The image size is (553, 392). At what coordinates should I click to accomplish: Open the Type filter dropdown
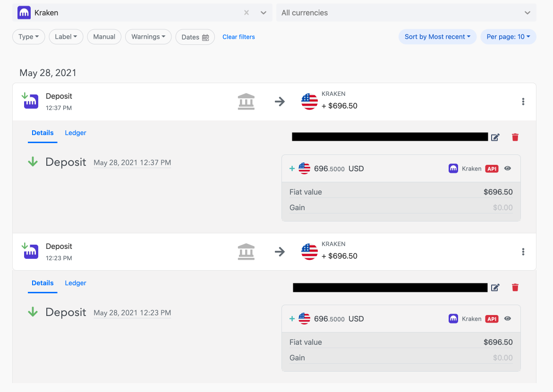coord(28,37)
